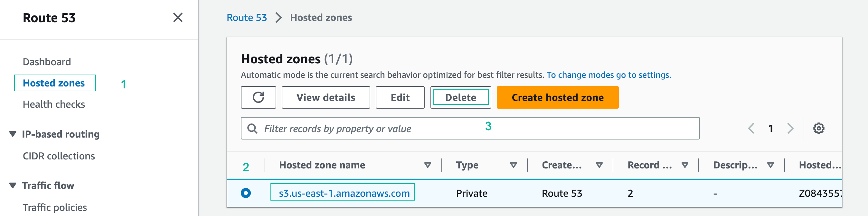Select the s3.us-east-1.amazonaws.com radio button
This screenshot has width=868, height=216.
(246, 193)
